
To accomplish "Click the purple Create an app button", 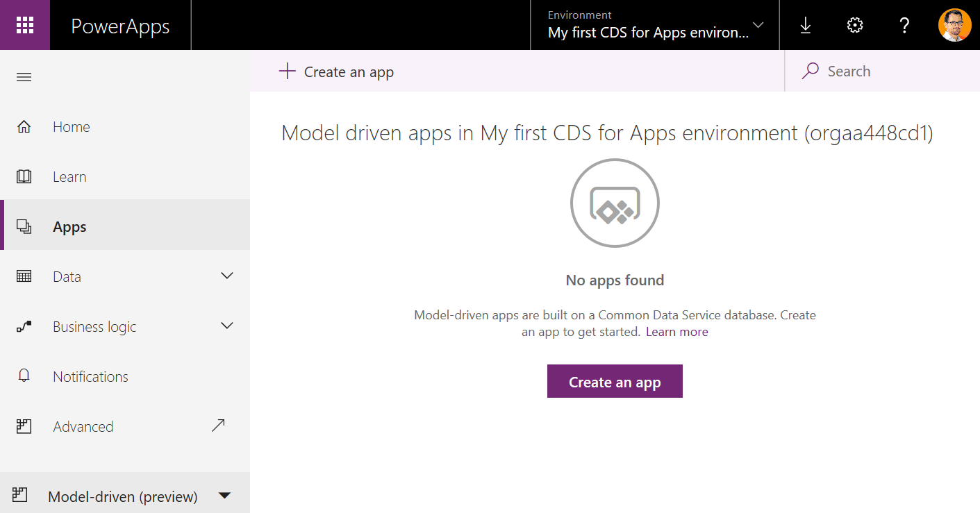I will tap(615, 382).
